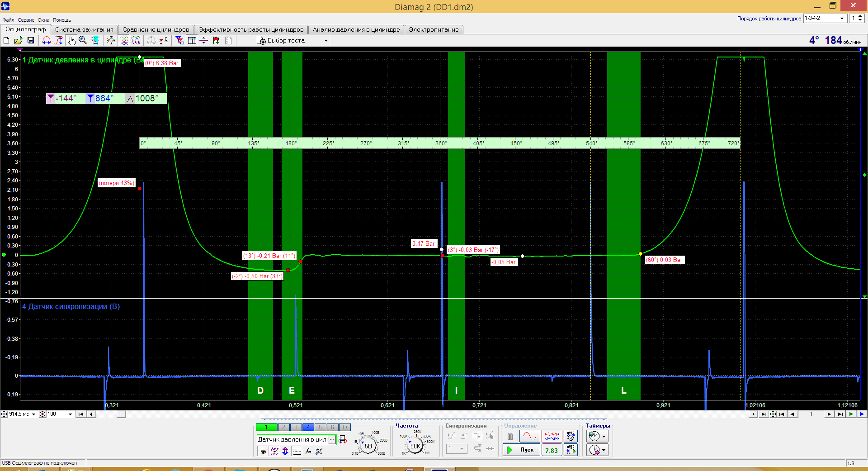
Task: Click the overlay channels waveform icon
Action: 111,40
